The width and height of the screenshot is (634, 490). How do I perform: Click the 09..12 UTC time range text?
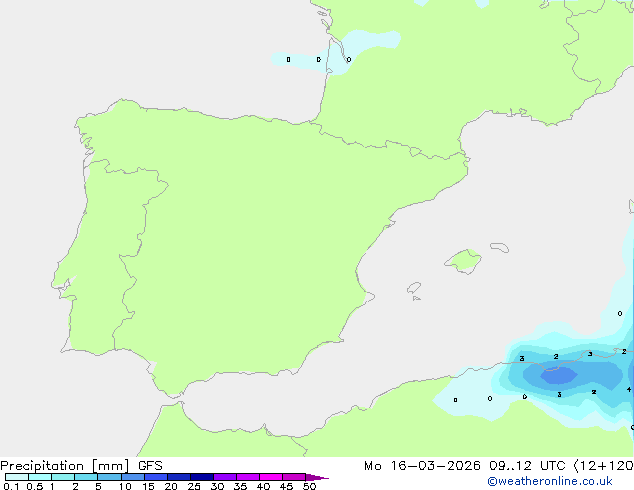click(x=527, y=466)
